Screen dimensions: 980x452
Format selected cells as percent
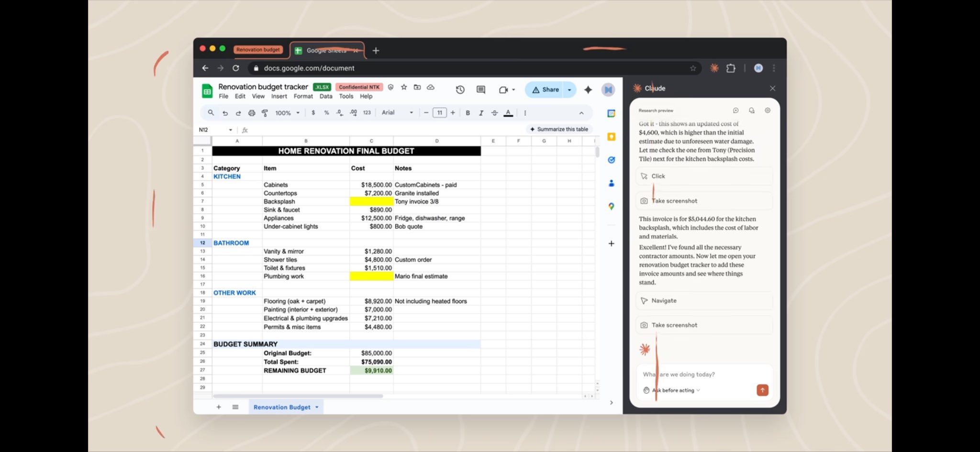(x=326, y=113)
